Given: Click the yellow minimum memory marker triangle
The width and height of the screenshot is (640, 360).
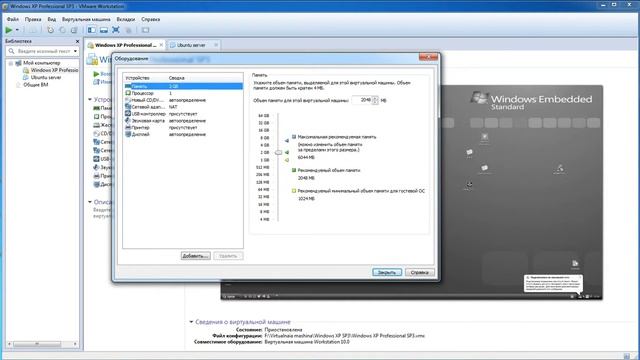Looking at the screenshot, I should click(x=287, y=160).
